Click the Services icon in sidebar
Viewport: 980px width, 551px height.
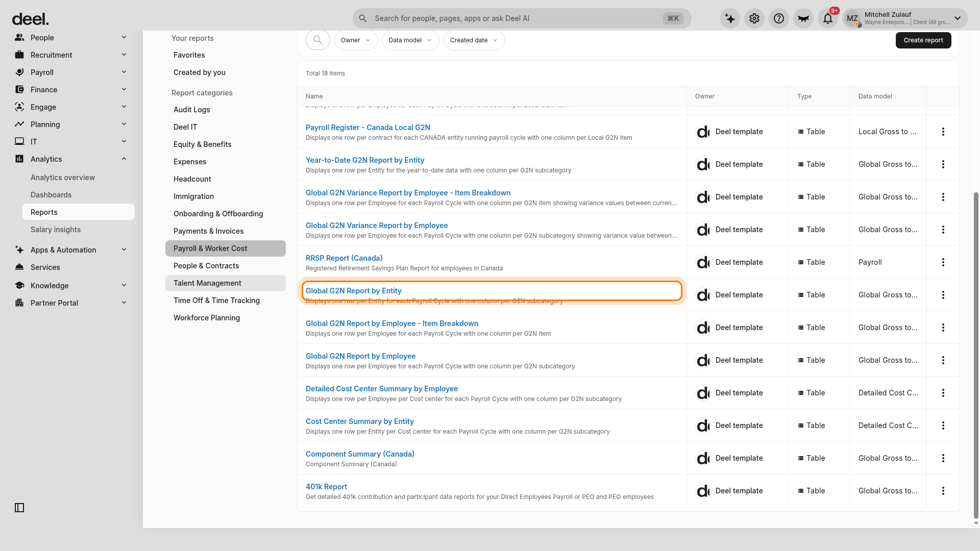tap(19, 267)
